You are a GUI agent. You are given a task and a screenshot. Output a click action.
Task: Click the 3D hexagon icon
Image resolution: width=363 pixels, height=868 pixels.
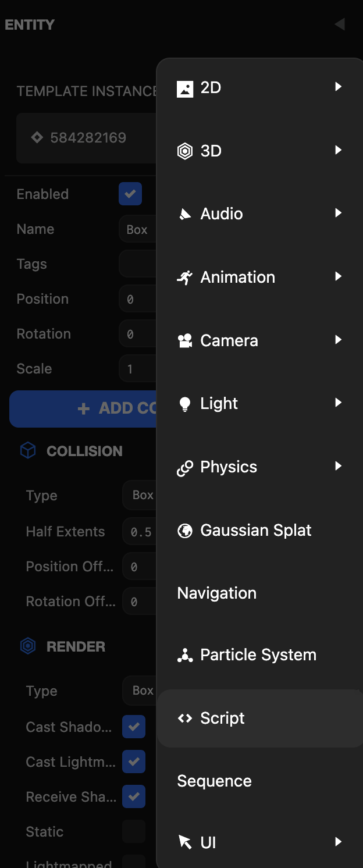tap(185, 151)
